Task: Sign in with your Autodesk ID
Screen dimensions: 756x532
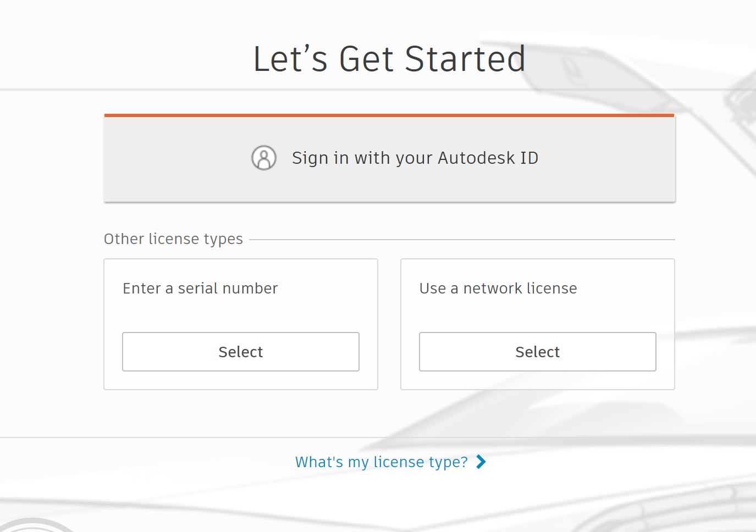Action: pos(415,158)
